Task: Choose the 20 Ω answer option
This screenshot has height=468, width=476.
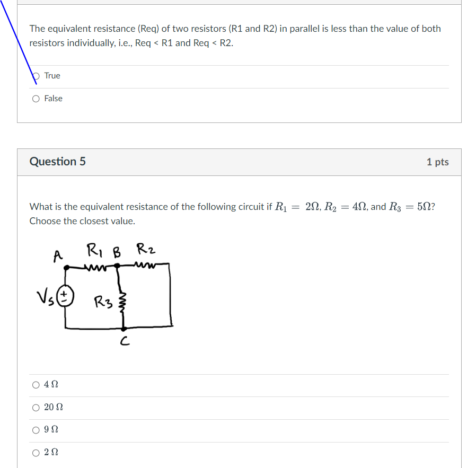Action: click(36, 407)
